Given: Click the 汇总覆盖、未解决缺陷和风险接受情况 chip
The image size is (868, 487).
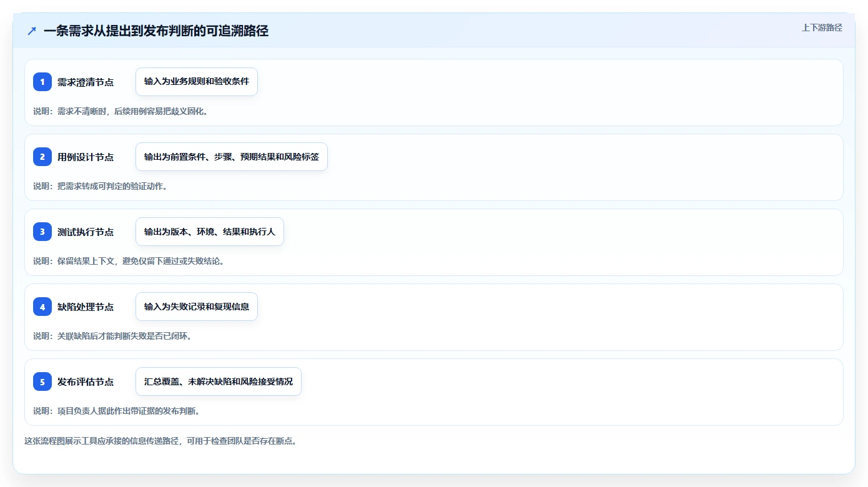Looking at the screenshot, I should point(219,381).
